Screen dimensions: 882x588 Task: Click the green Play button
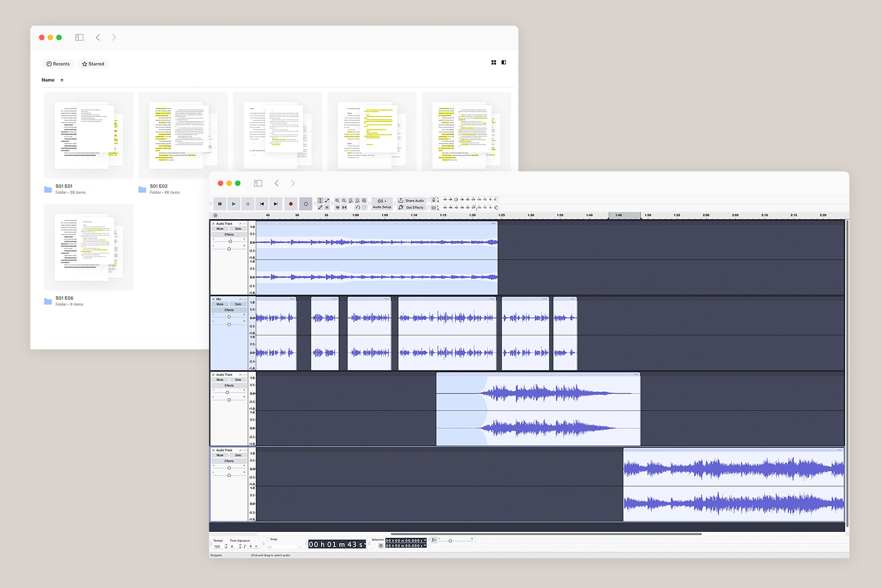(x=233, y=204)
